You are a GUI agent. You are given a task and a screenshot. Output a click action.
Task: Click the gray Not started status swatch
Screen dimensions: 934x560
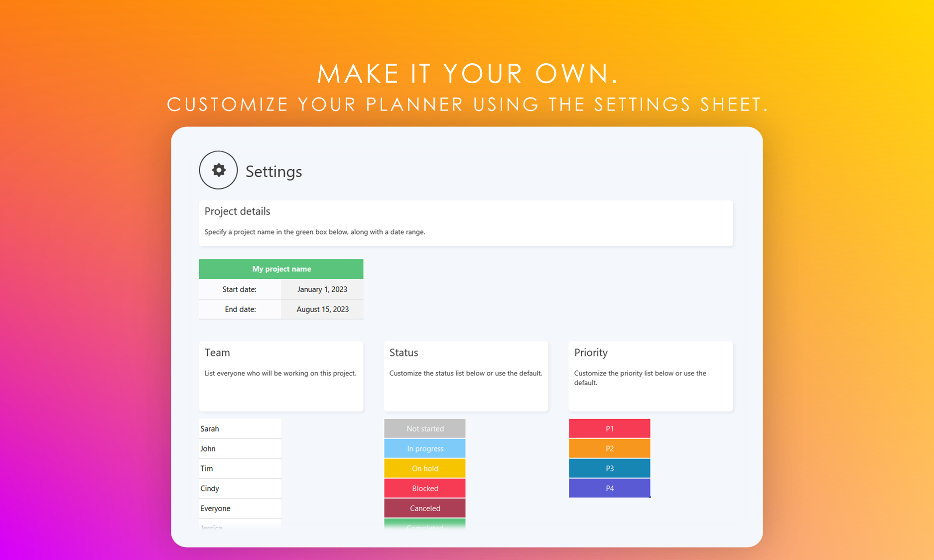click(x=425, y=429)
